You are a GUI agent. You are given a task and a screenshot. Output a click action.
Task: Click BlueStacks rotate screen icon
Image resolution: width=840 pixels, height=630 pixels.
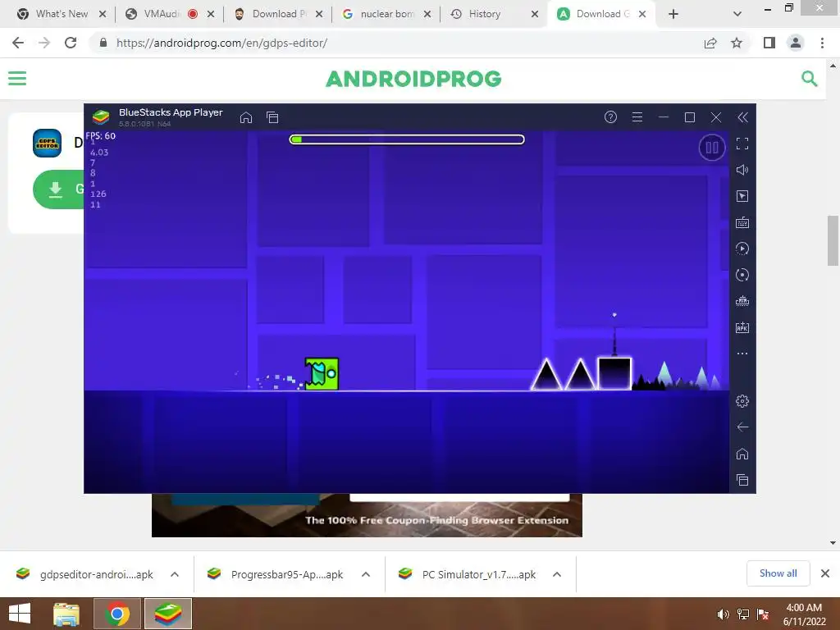(742, 275)
